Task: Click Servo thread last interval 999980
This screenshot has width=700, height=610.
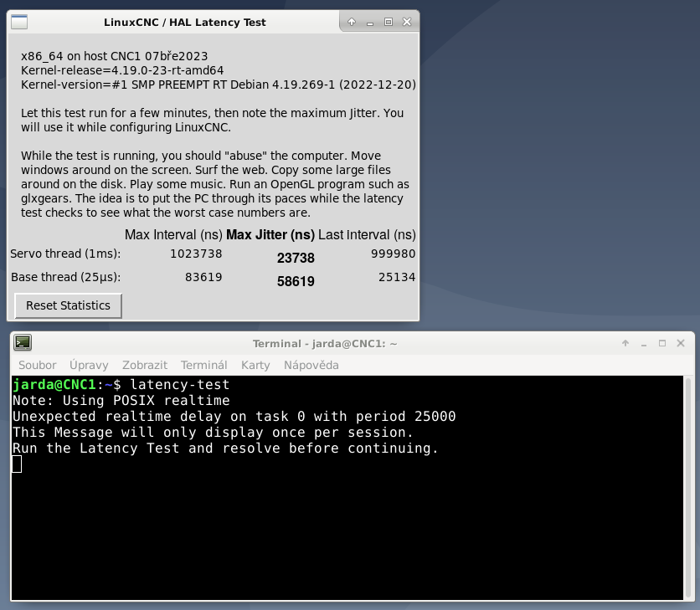Action: [393, 254]
